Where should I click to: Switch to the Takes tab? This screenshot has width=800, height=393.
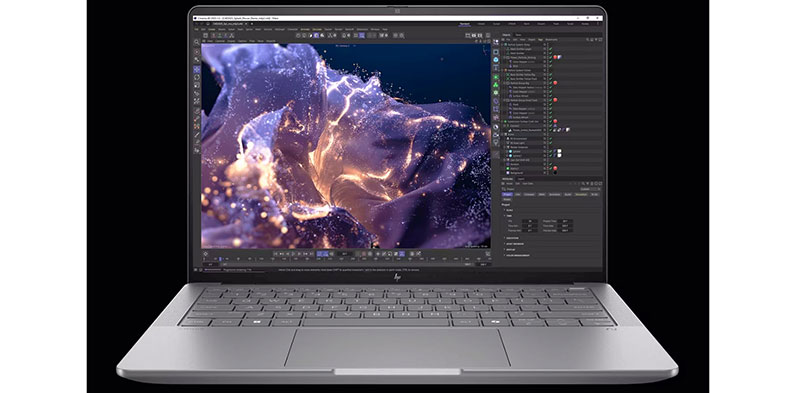(x=518, y=35)
